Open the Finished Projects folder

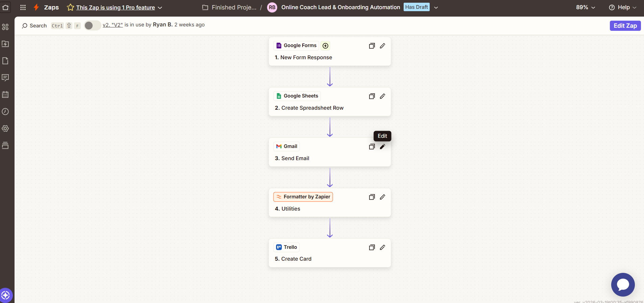tap(230, 7)
